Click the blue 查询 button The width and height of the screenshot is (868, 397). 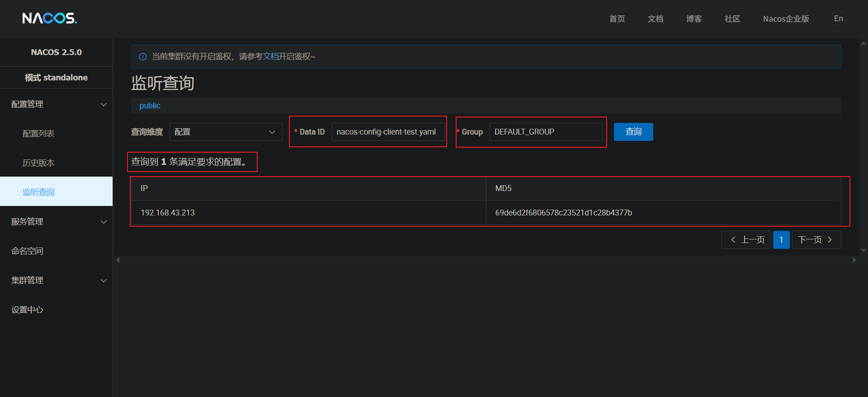[x=633, y=132]
